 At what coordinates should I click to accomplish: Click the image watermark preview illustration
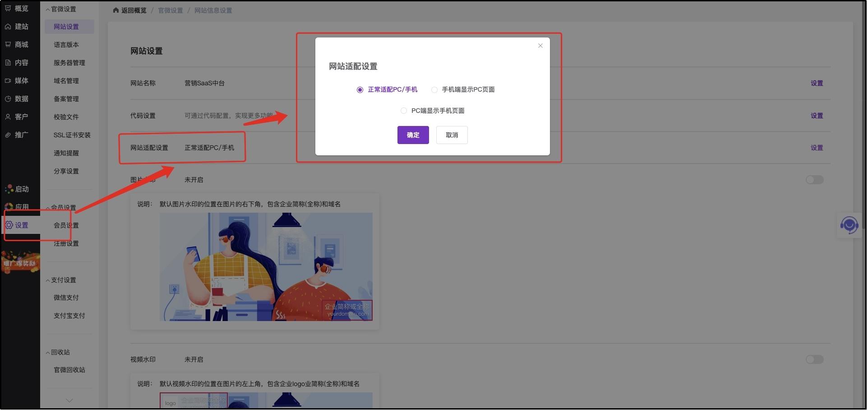[266, 267]
